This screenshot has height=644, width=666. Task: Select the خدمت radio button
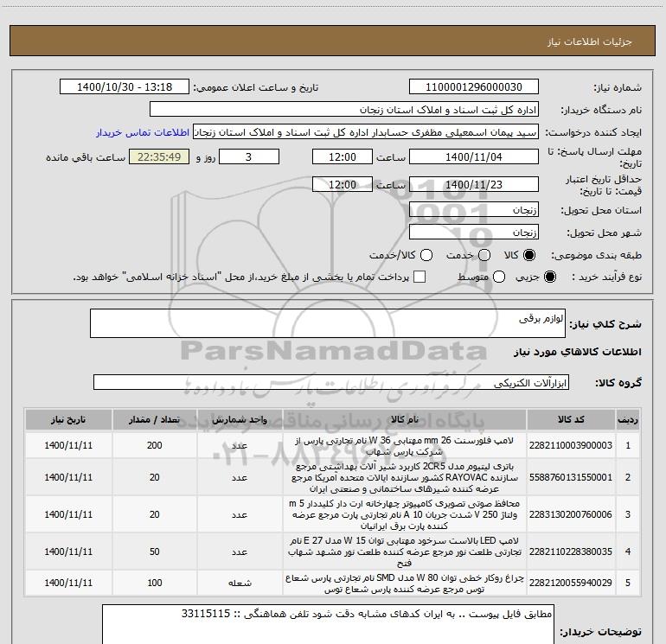pos(484,255)
